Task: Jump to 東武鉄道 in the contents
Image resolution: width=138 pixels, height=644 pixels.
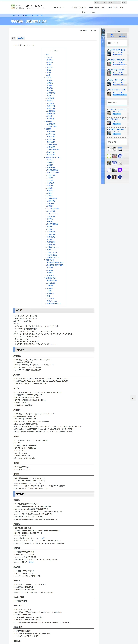Action: click(50, 80)
